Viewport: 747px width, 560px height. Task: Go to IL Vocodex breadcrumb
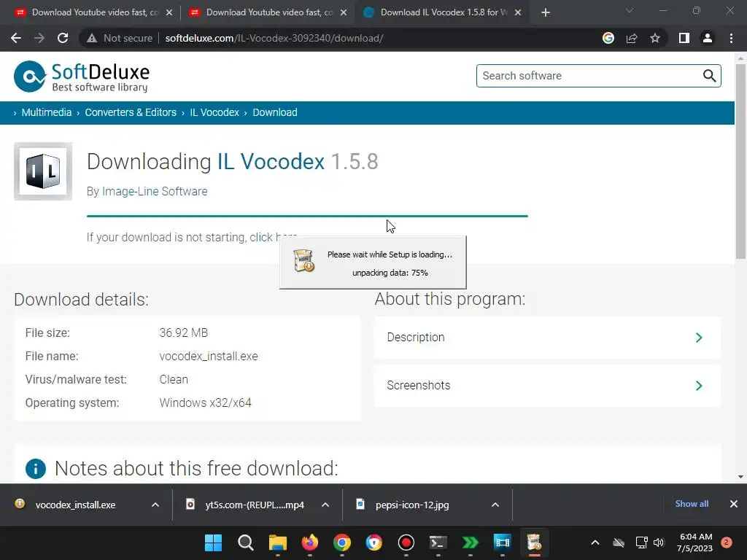click(214, 112)
